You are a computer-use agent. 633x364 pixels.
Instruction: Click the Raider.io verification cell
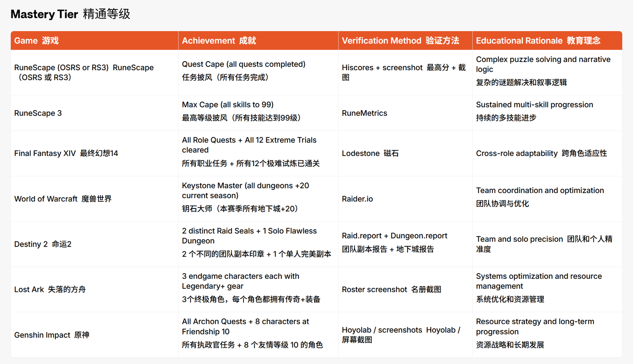coord(405,199)
